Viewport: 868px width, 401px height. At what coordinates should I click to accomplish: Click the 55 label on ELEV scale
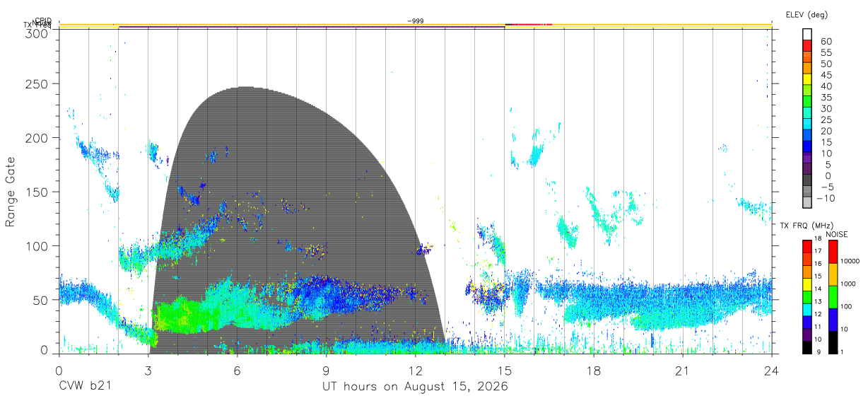tap(826, 52)
